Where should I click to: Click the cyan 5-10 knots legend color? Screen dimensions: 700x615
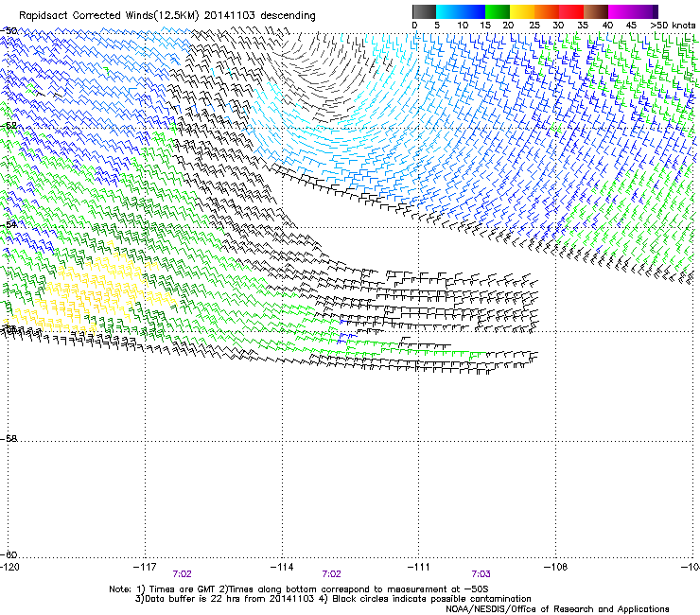[x=448, y=11]
